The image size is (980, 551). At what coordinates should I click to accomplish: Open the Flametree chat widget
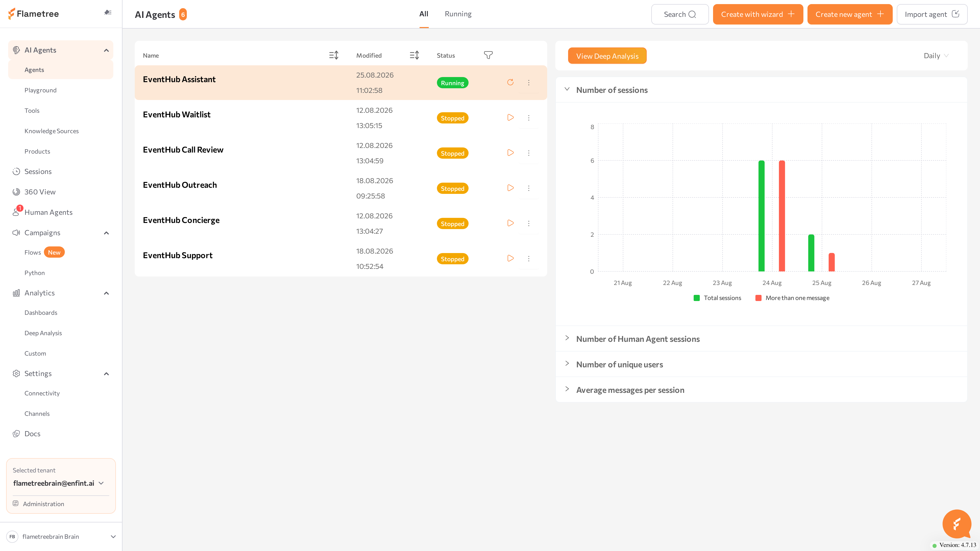click(x=957, y=524)
